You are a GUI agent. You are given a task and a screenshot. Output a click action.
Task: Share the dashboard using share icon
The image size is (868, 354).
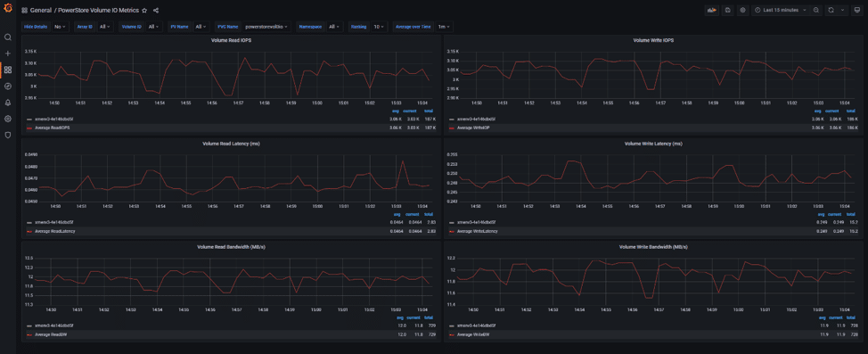tap(156, 11)
